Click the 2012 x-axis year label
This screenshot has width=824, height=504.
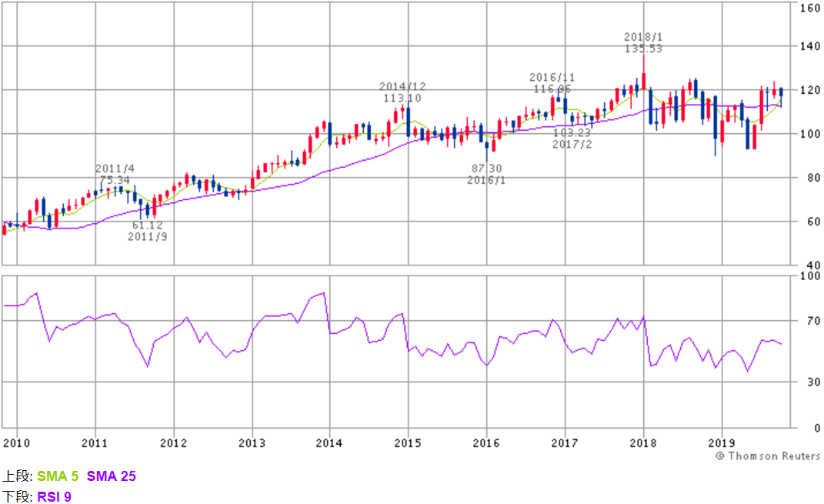(173, 443)
